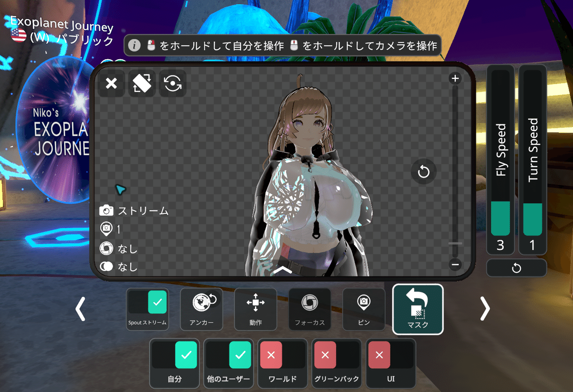The image size is (573, 392).
Task: Open the マスク (mask) settings panel
Action: click(417, 309)
